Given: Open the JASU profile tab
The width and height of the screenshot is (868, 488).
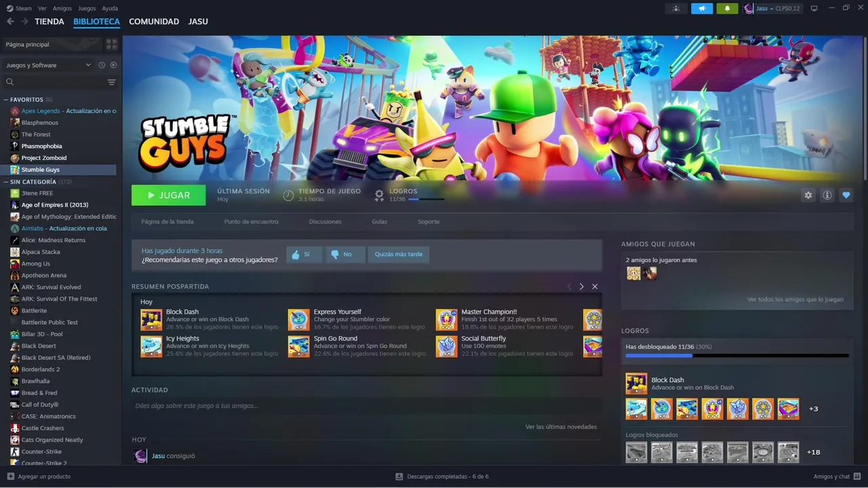Looking at the screenshot, I should click(x=198, y=22).
